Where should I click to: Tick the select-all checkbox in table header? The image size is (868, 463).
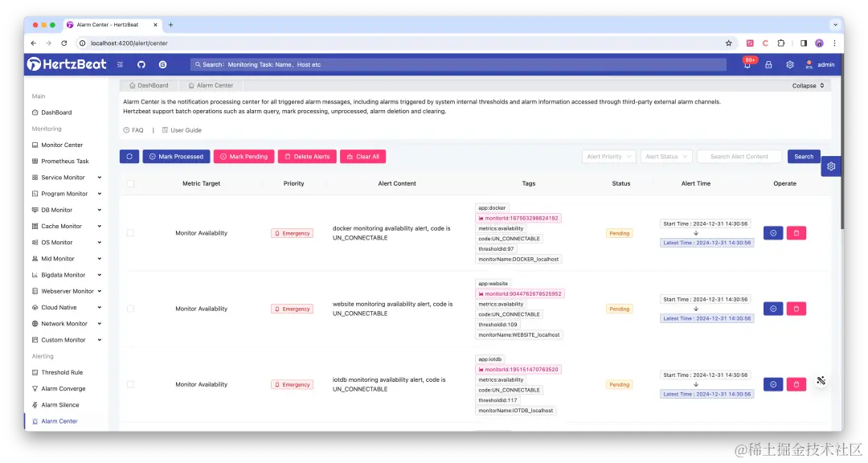[x=131, y=184]
